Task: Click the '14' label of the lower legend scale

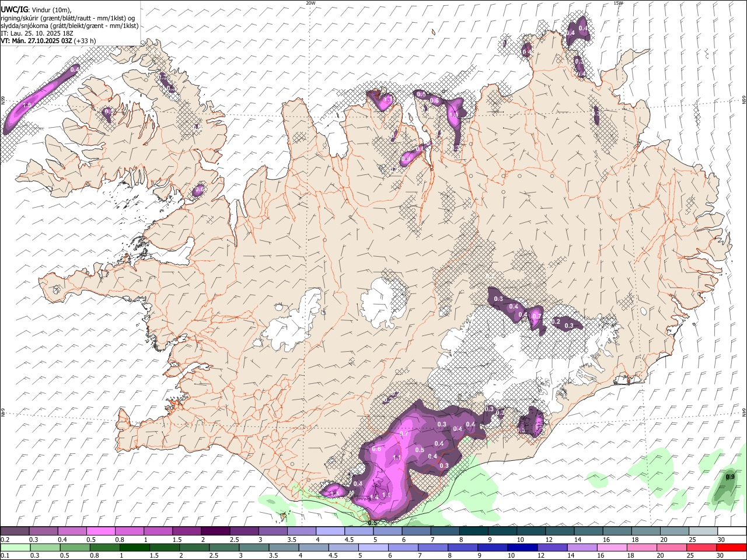Action: [x=572, y=555]
